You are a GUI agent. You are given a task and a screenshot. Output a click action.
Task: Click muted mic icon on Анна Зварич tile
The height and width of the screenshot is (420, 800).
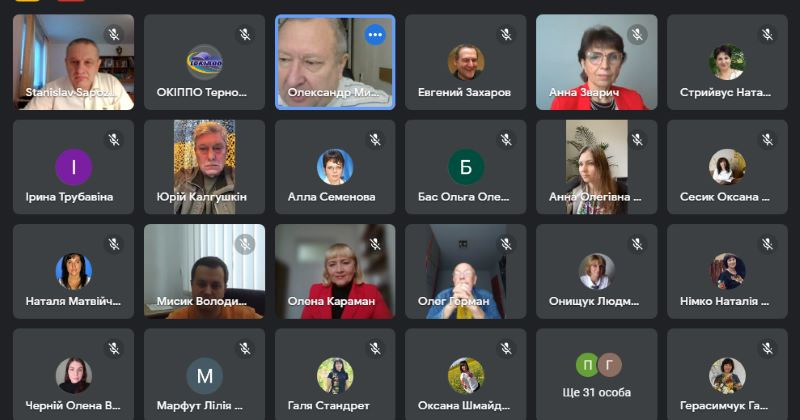point(637,35)
